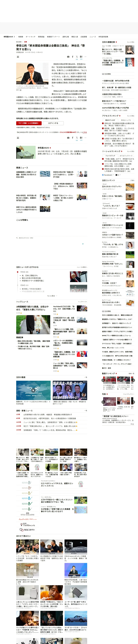138x644 pixels.
Task: Open main article photo of 神谷氏
Action: tap(32, 74)
